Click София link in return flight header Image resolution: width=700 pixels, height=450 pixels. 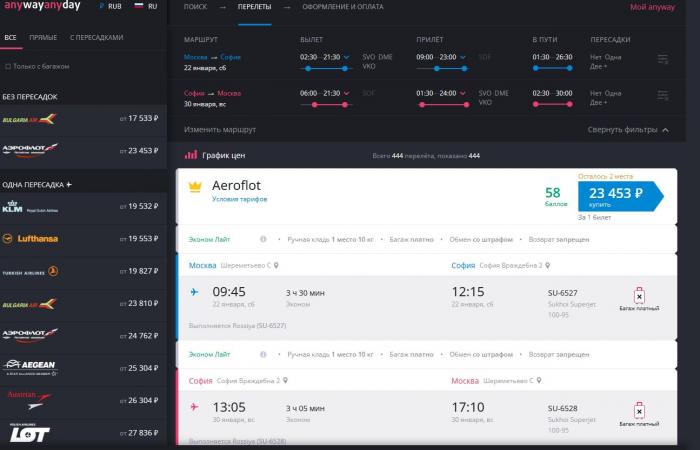[200, 381]
